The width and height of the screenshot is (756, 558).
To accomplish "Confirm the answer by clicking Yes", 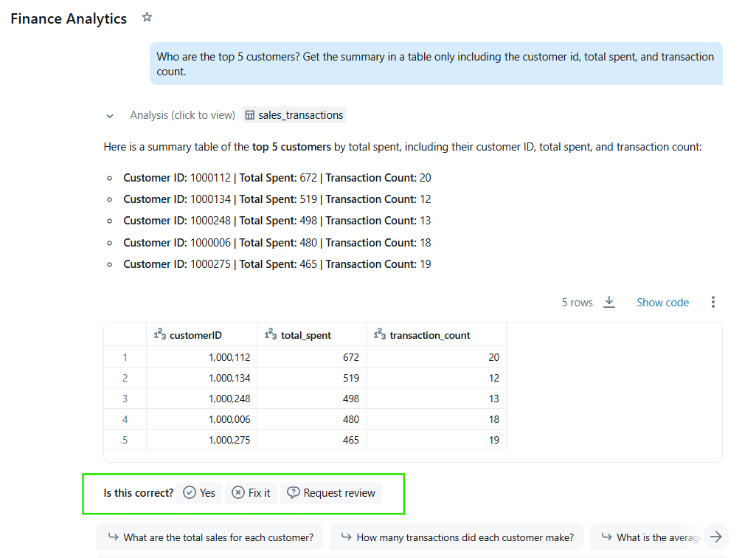I will point(198,492).
